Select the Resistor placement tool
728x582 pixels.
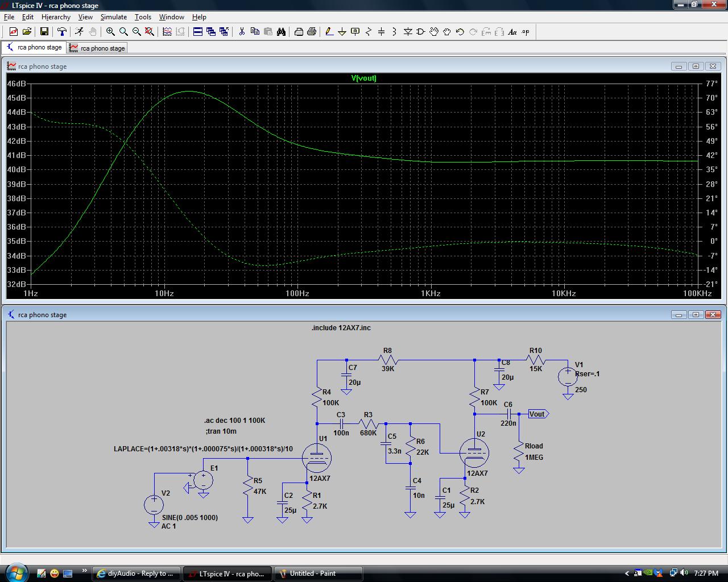369,32
